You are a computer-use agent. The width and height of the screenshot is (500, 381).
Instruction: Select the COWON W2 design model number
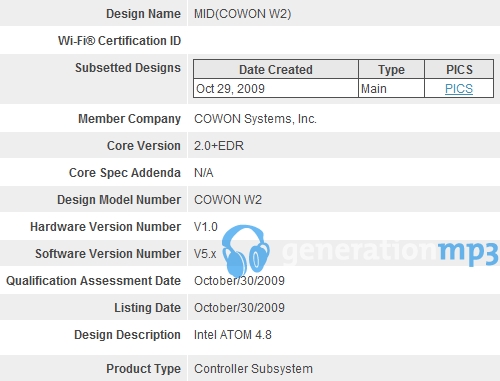228,200
